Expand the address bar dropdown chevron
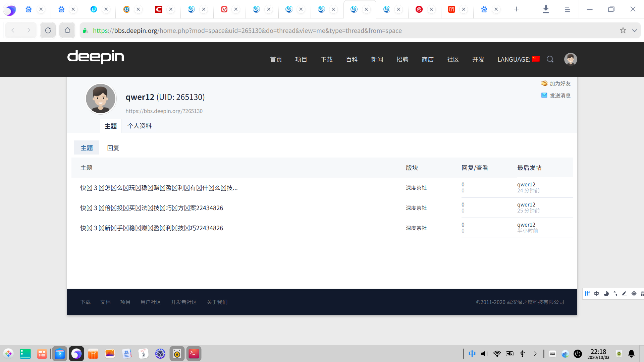 pos(634,31)
